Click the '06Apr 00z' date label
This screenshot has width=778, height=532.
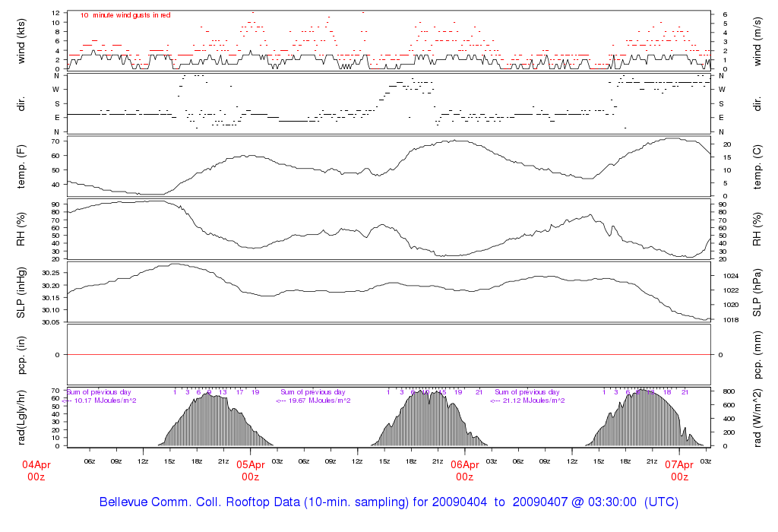click(x=465, y=470)
